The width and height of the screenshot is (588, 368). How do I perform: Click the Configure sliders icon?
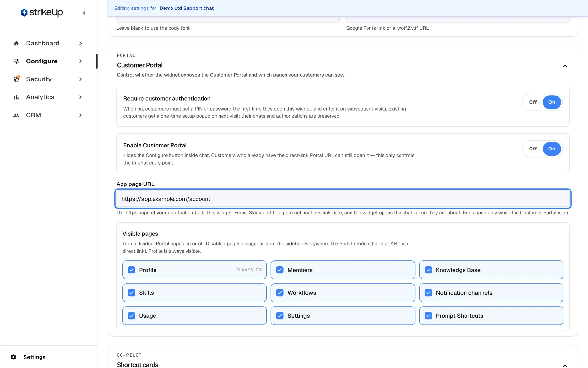[16, 61]
